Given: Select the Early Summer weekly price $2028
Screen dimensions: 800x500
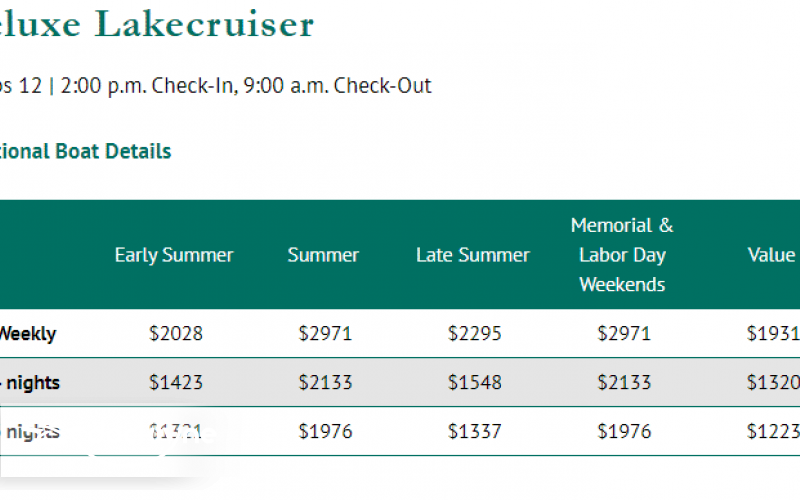Looking at the screenshot, I should [175, 334].
